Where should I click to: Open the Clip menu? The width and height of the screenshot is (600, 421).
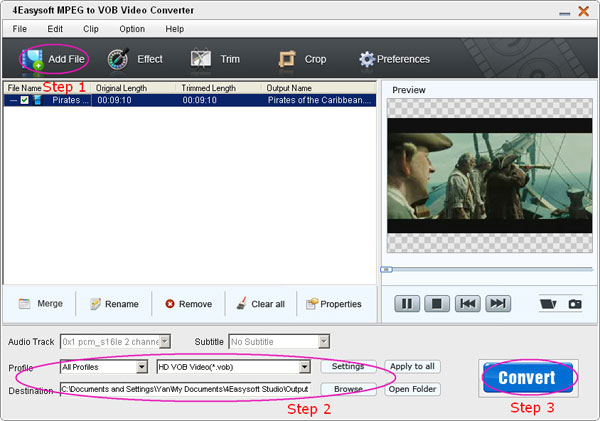91,29
